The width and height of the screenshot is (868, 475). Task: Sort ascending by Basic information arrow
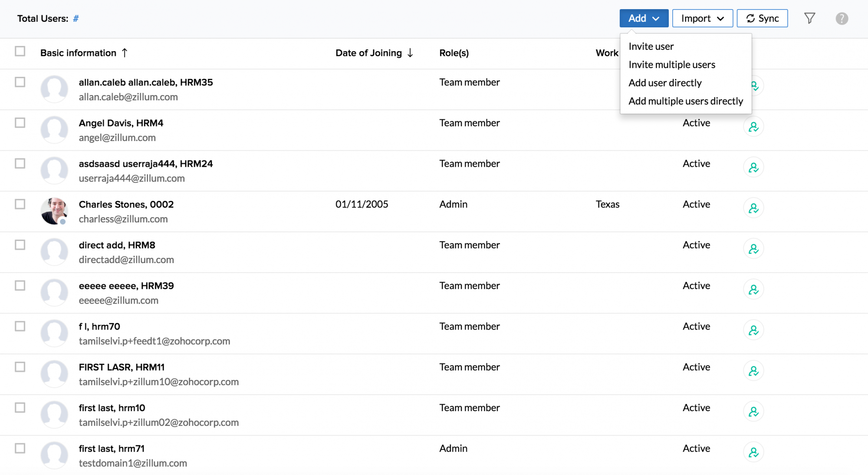point(125,53)
